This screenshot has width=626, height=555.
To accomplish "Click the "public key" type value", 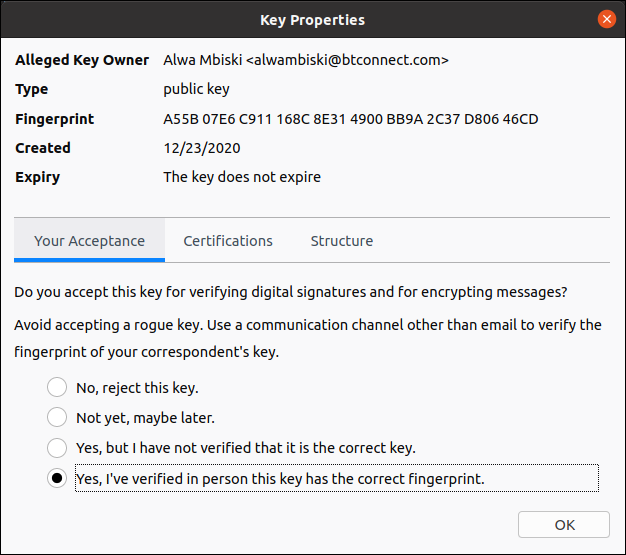I will (198, 89).
